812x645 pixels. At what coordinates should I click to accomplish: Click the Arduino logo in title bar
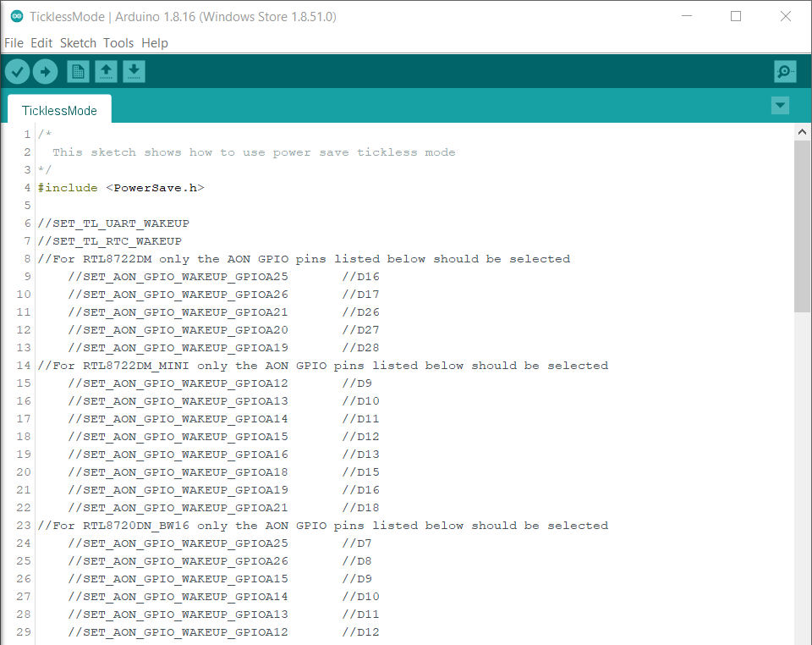click(17, 17)
